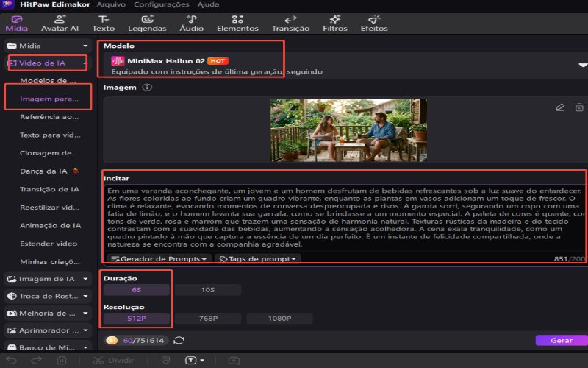The width and height of the screenshot is (588, 368).
Task: Open Clonagem de... sidebar item
Action: pyautogui.click(x=50, y=153)
